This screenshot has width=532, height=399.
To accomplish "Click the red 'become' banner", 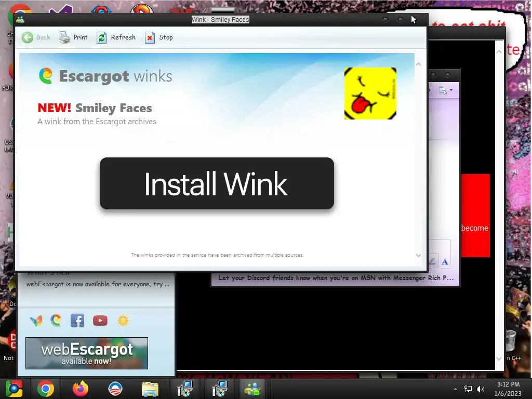I will pyautogui.click(x=475, y=216).
